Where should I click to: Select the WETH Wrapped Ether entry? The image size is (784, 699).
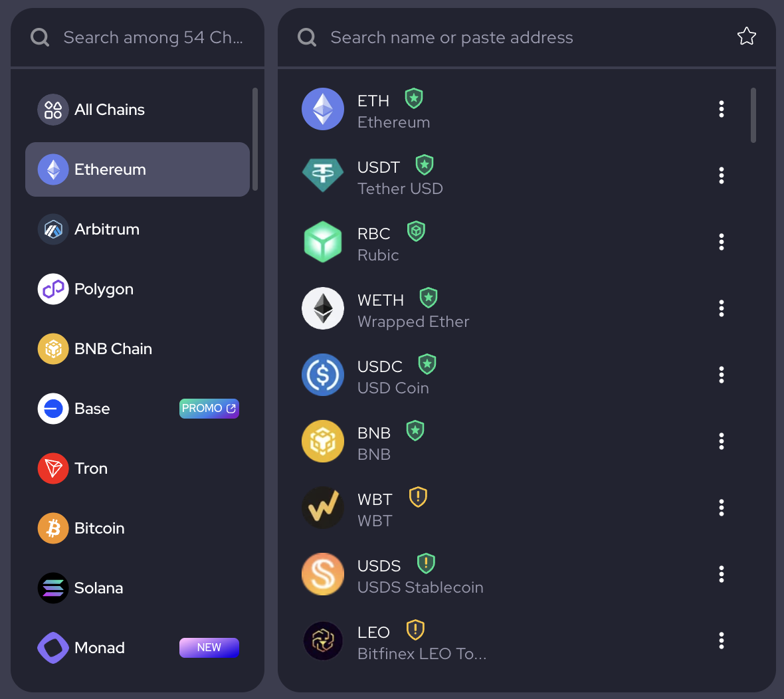click(x=413, y=308)
